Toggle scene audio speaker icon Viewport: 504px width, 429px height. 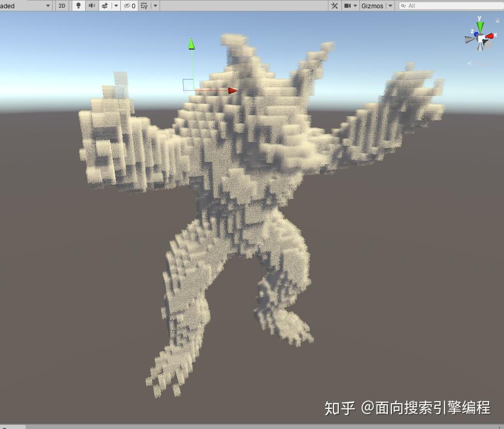pyautogui.click(x=91, y=6)
